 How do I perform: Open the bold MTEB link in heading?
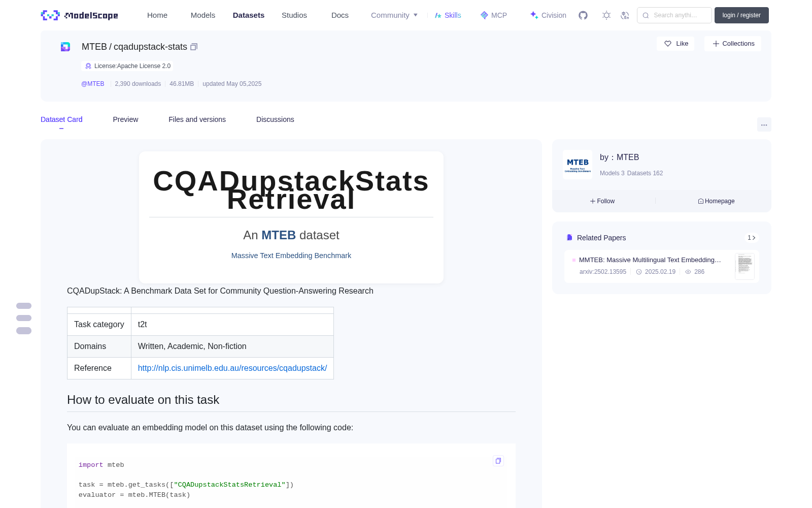(x=279, y=235)
